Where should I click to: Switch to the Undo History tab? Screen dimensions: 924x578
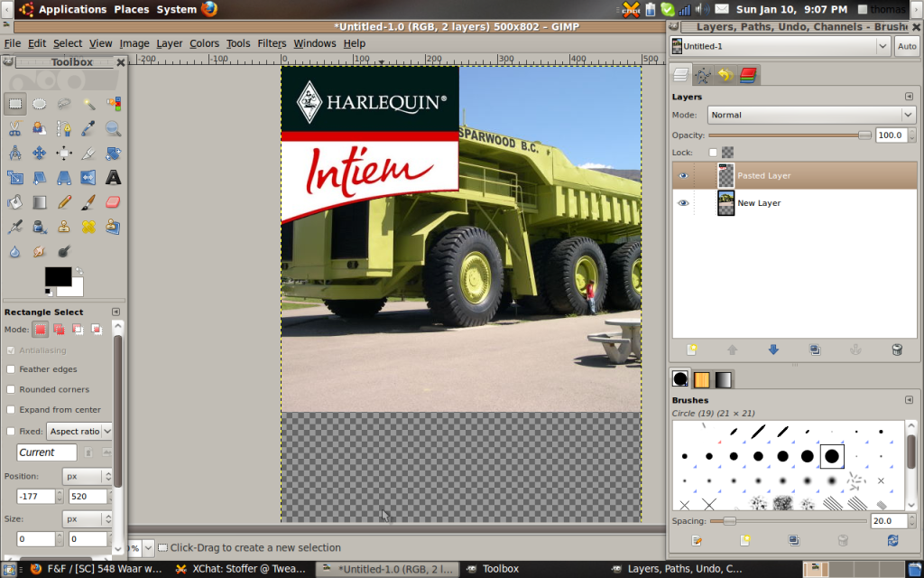pyautogui.click(x=725, y=75)
